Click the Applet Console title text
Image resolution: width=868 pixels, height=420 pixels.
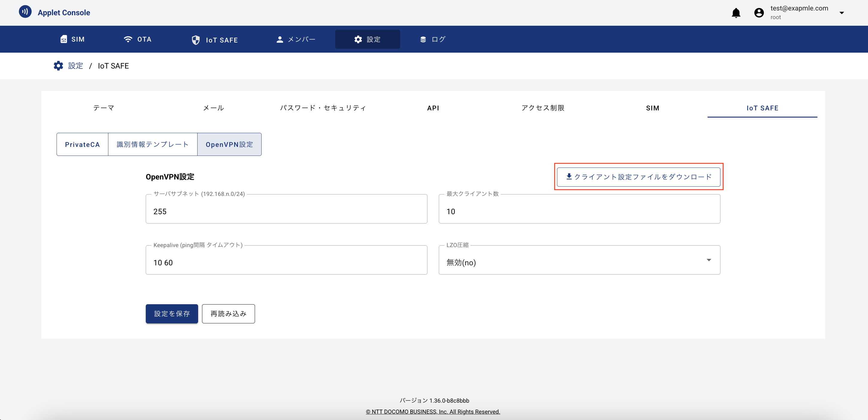pyautogui.click(x=64, y=13)
